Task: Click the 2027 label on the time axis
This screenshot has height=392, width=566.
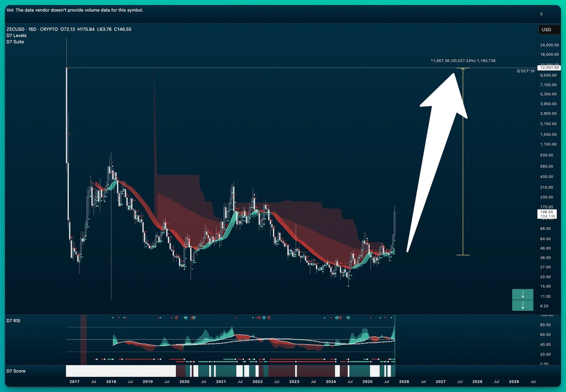Action: 441,381
